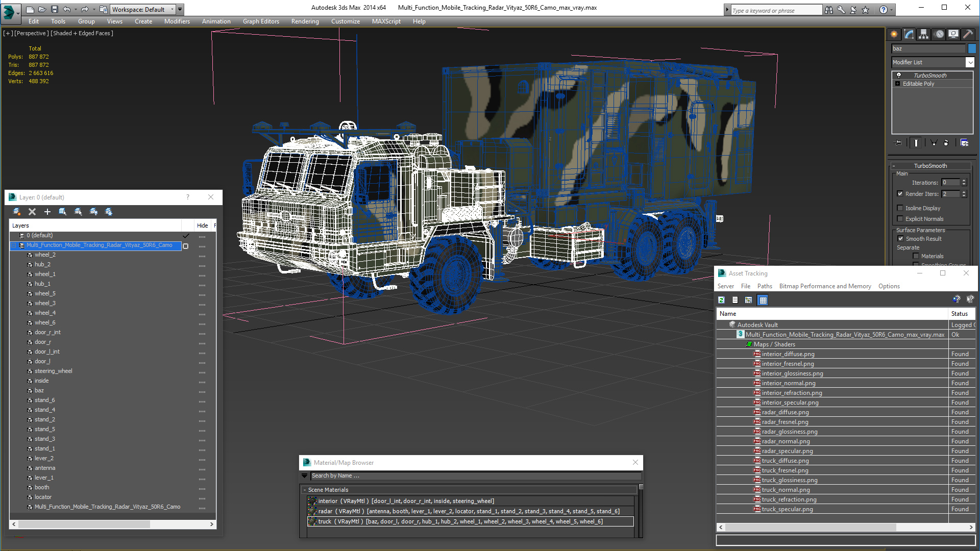Collapse the Multi_Function_Mobile_Tracking_Radar layer tree

[x=14, y=245]
